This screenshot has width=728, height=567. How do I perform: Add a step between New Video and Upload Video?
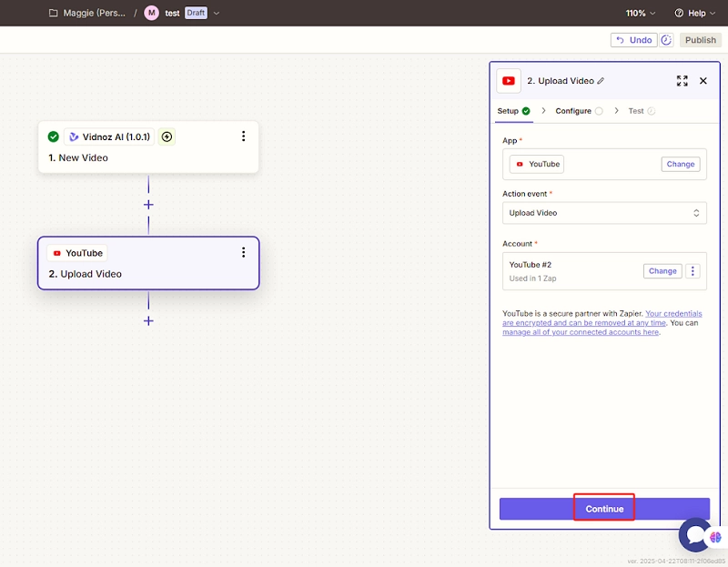point(148,205)
